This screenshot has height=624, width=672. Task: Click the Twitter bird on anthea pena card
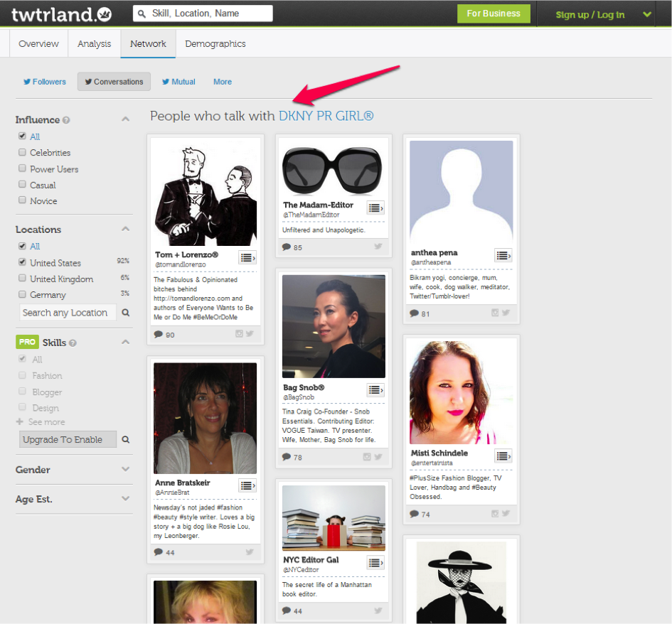(506, 313)
